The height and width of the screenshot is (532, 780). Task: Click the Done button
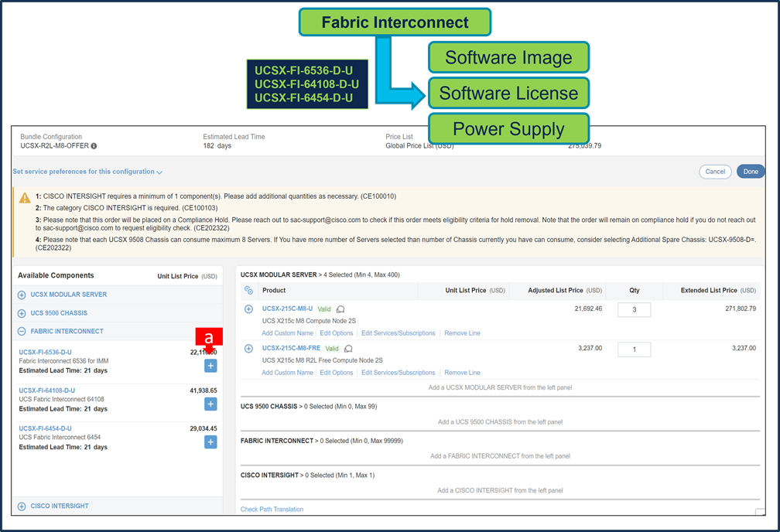(x=751, y=172)
